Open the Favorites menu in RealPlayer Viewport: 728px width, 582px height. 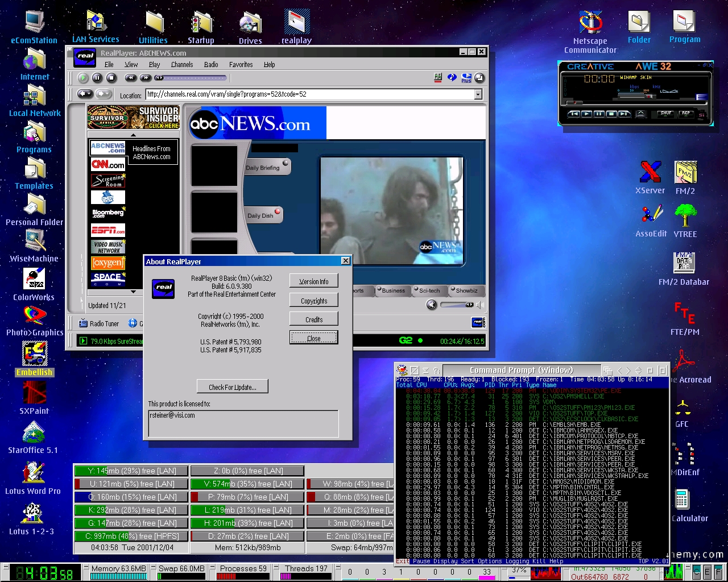coord(241,64)
